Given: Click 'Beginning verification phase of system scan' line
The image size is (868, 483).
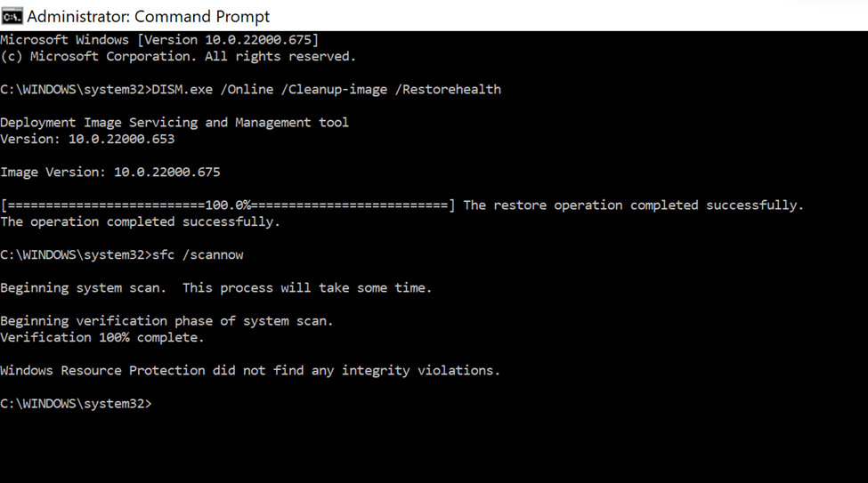Looking at the screenshot, I should pyautogui.click(x=166, y=321).
